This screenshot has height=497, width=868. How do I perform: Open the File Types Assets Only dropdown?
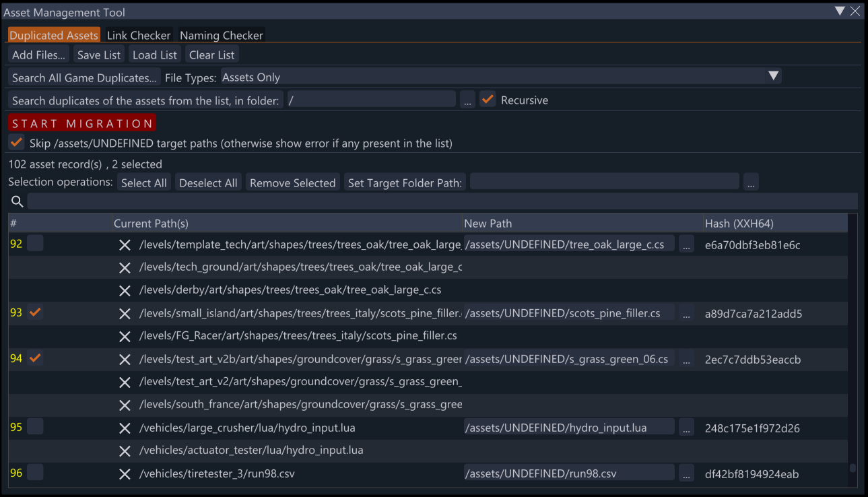pos(501,77)
